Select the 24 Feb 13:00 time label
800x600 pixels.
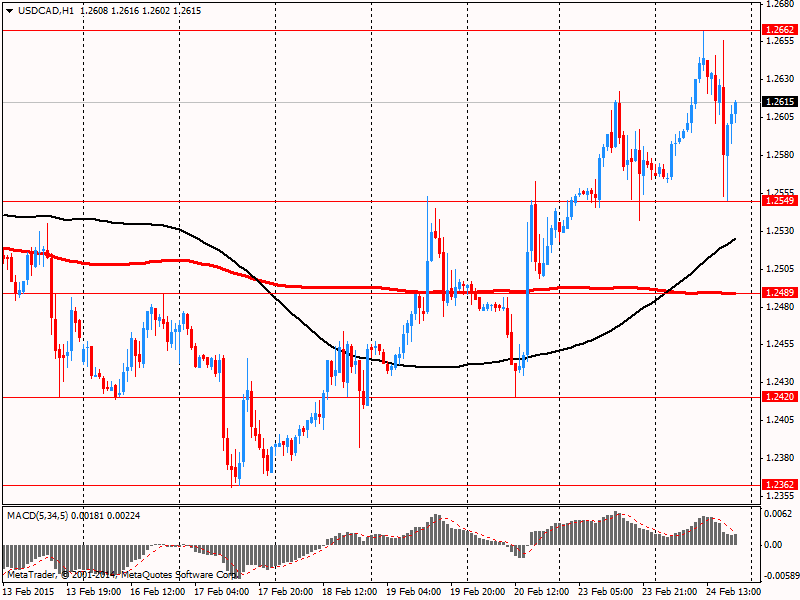[x=734, y=591]
